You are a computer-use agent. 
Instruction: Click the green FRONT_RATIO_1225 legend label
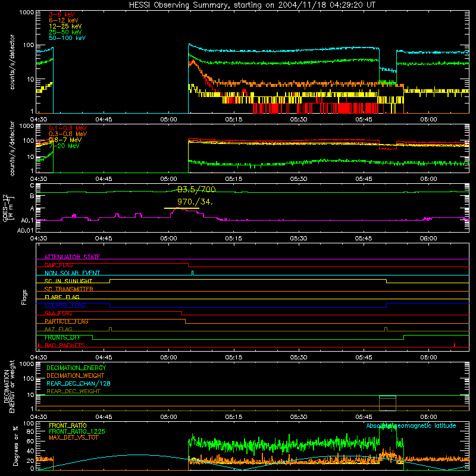pyautogui.click(x=77, y=431)
